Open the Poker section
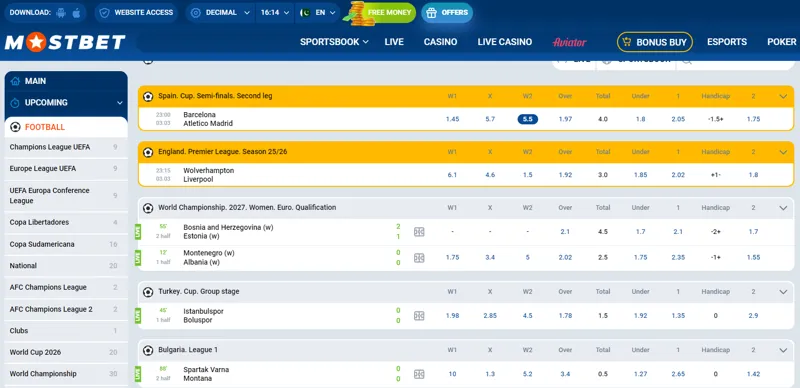 pyautogui.click(x=782, y=42)
